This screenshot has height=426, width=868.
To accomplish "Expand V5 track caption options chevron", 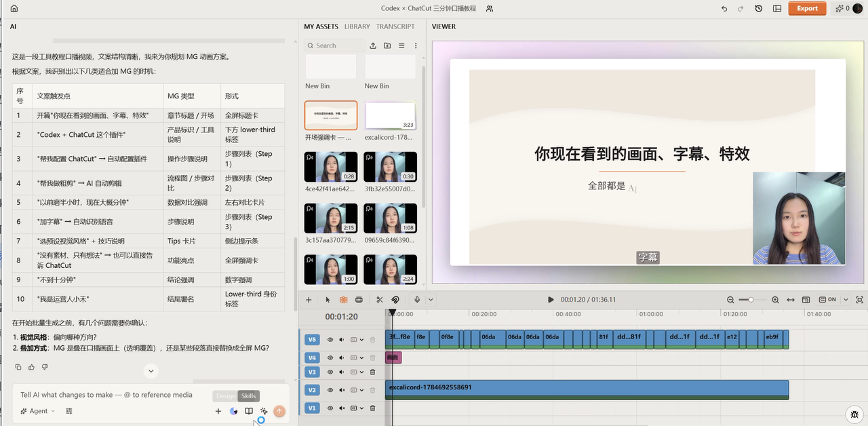I will click(361, 340).
